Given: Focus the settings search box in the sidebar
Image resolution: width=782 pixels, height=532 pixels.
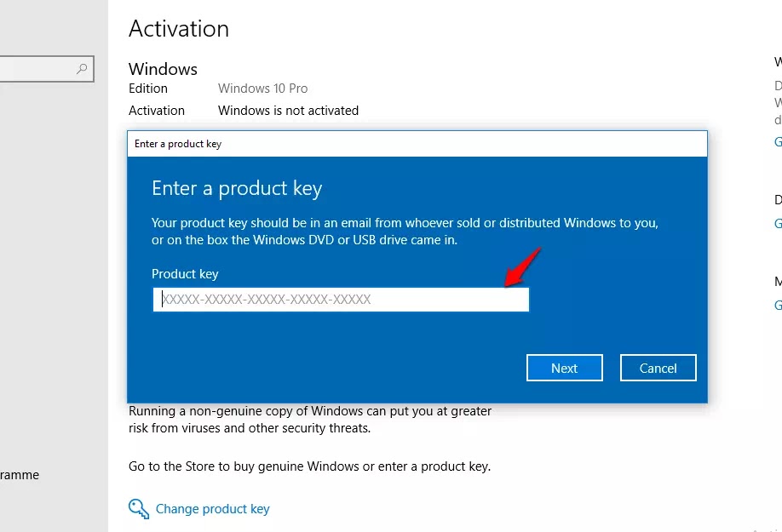Looking at the screenshot, I should (46, 69).
